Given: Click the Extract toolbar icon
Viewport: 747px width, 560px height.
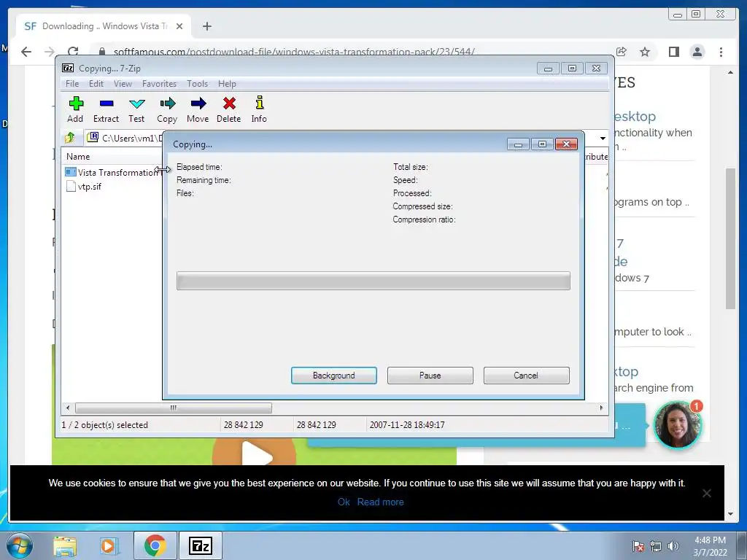Looking at the screenshot, I should [106, 109].
